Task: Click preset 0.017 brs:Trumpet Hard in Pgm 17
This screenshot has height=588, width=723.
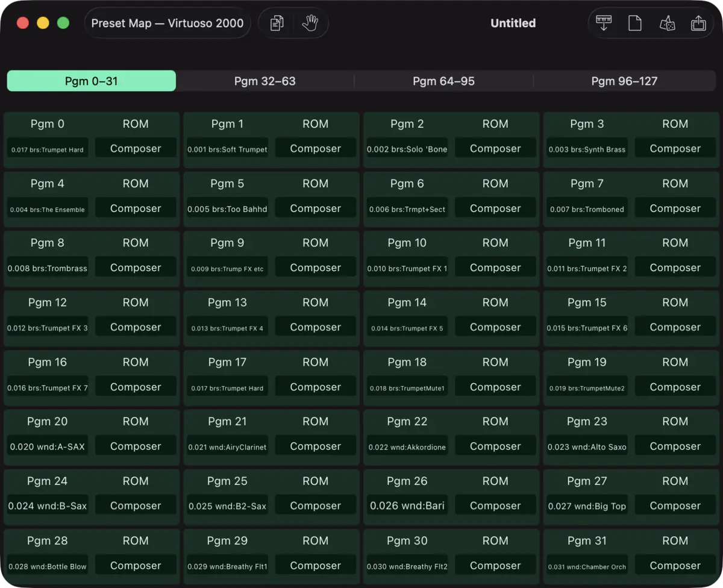Action: pyautogui.click(x=227, y=387)
